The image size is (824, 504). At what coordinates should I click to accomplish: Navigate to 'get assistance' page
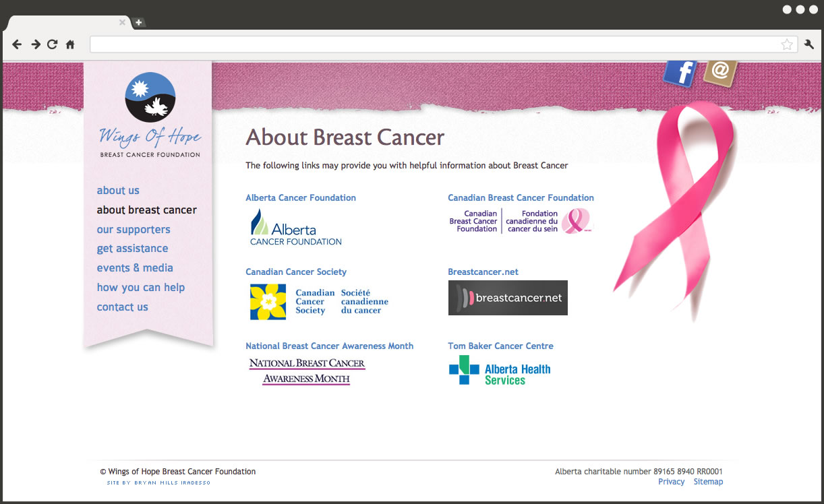(132, 249)
